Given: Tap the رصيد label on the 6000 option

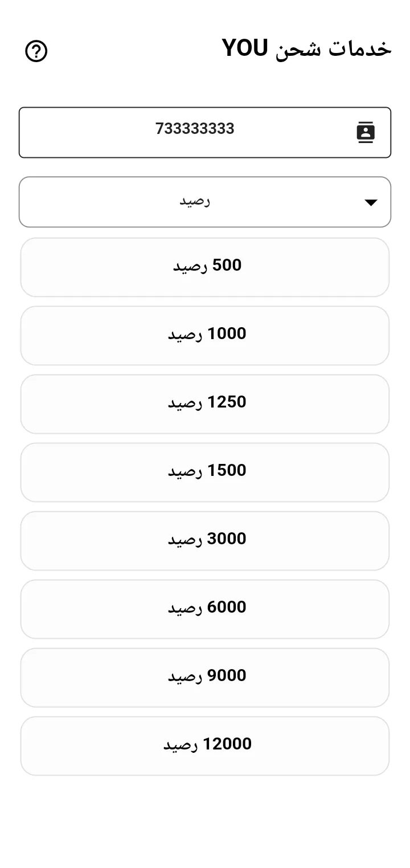Looking at the screenshot, I should tap(185, 608).
